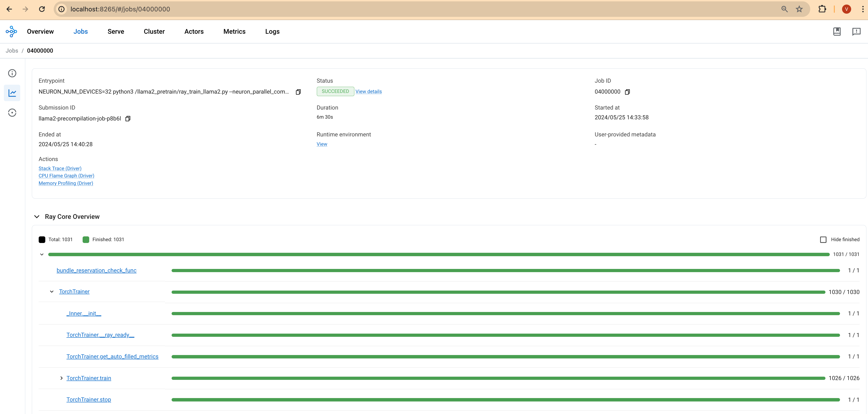The image size is (868, 414).
Task: Select the chart metrics sidebar icon
Action: (x=12, y=93)
